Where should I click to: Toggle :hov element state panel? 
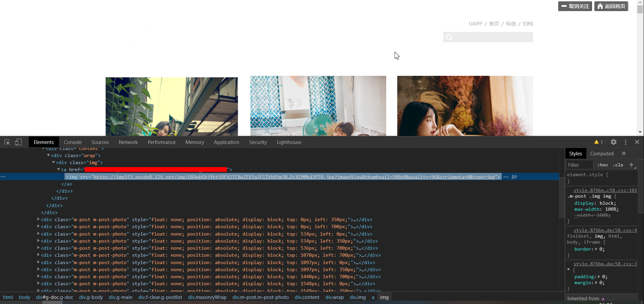pos(602,165)
